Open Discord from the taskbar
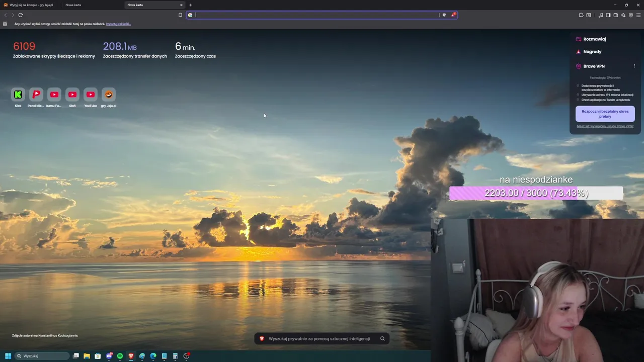Screen dimensions: 644x362 pyautogui.click(x=109, y=356)
